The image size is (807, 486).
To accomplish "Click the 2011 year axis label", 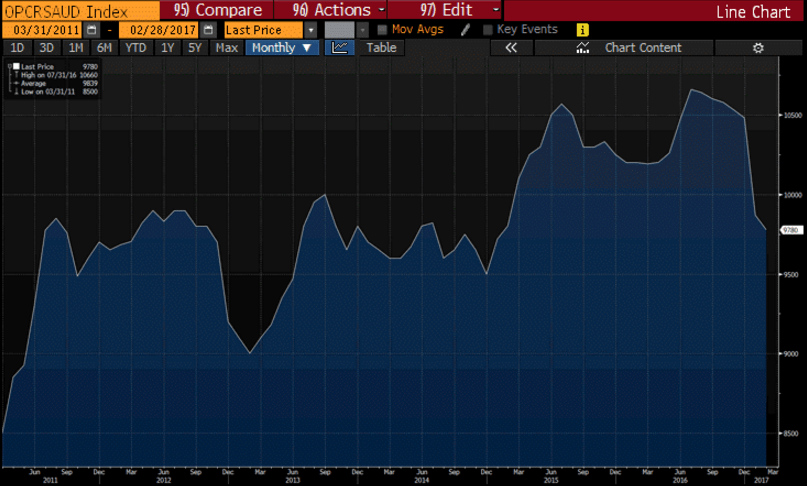I will (x=50, y=480).
